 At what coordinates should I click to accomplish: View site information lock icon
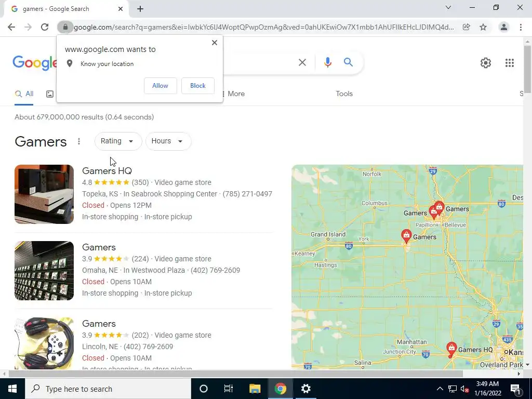65,27
